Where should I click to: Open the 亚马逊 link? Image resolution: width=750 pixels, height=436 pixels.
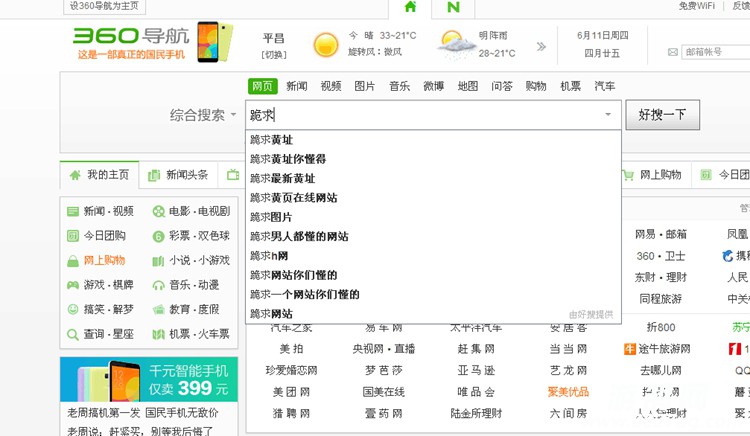tap(476, 371)
